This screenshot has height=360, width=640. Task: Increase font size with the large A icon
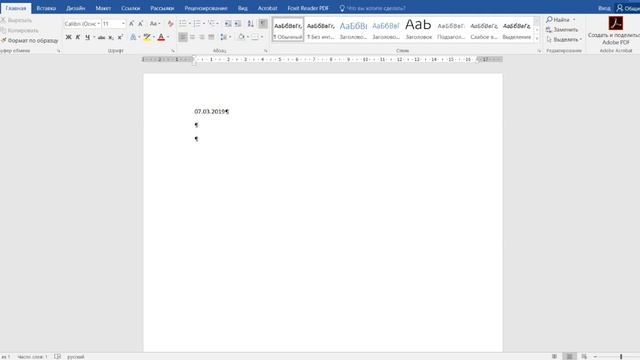point(131,24)
